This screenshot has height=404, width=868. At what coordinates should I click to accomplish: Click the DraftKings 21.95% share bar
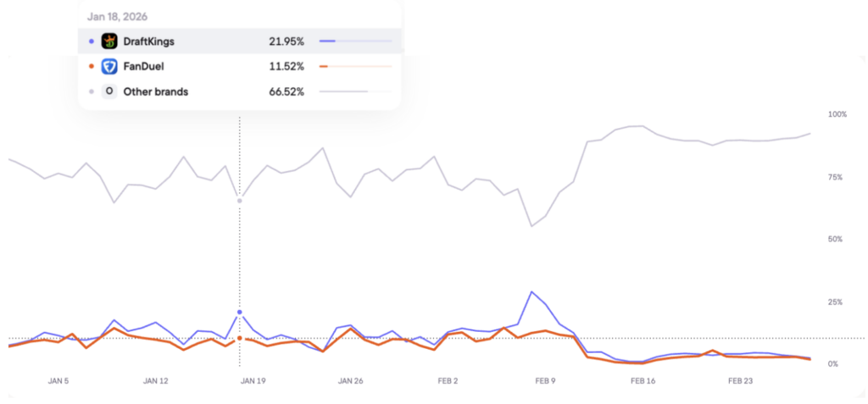point(355,41)
